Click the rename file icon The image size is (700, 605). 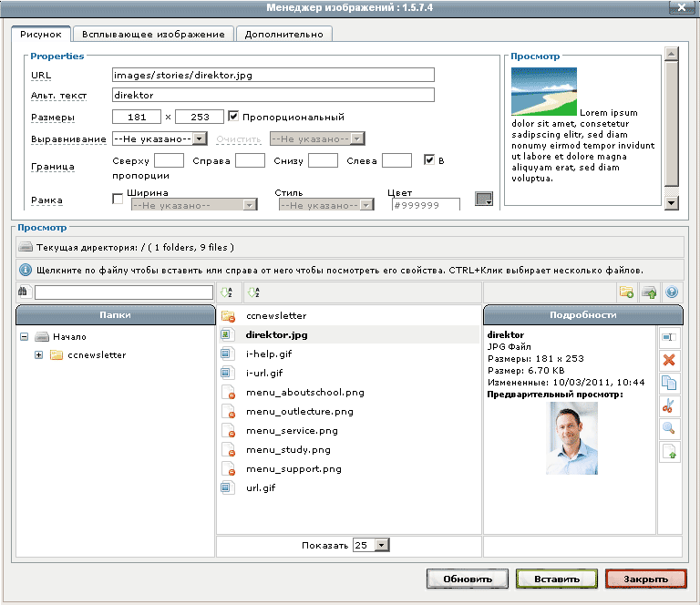point(670,337)
